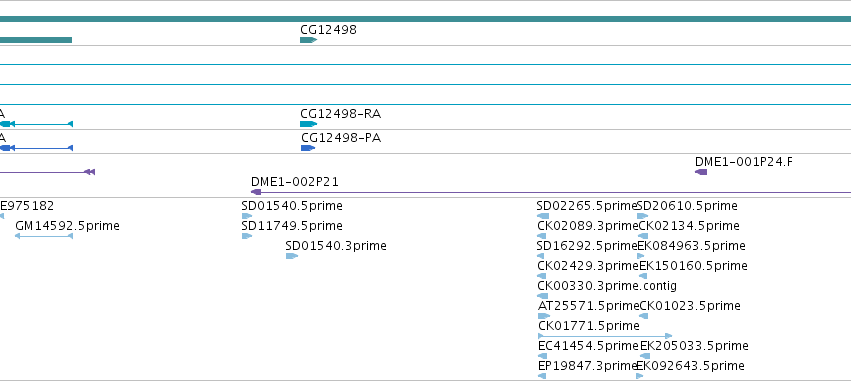Click the DME1-001P24.F arrow feature
851x381 pixels.
click(x=701, y=172)
